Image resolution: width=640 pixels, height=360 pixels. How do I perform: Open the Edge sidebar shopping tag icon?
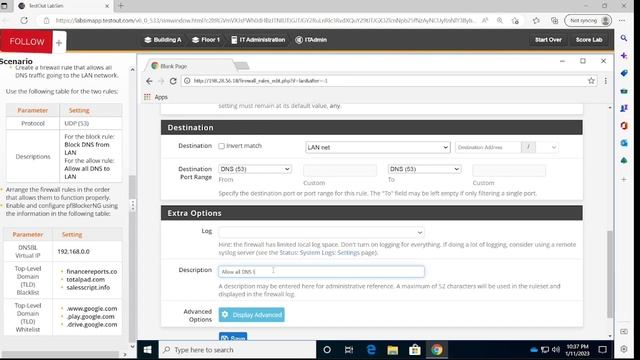tap(624, 73)
